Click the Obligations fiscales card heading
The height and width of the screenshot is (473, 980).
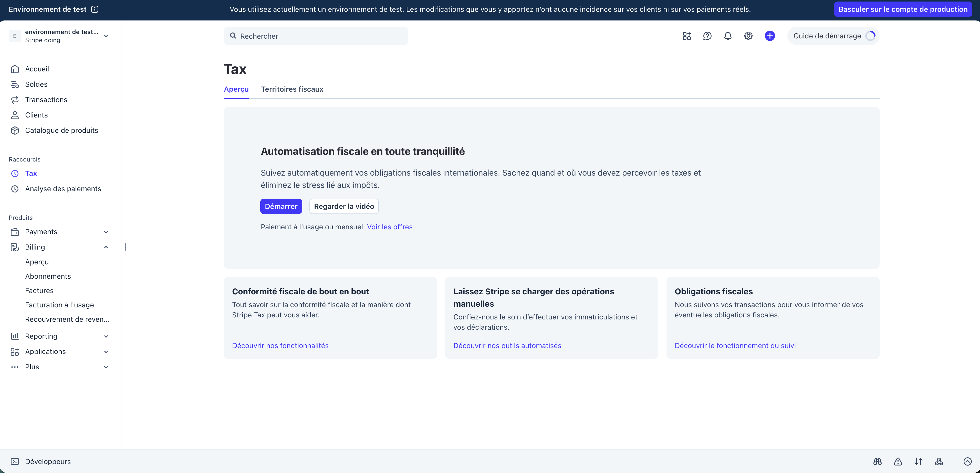(x=714, y=291)
